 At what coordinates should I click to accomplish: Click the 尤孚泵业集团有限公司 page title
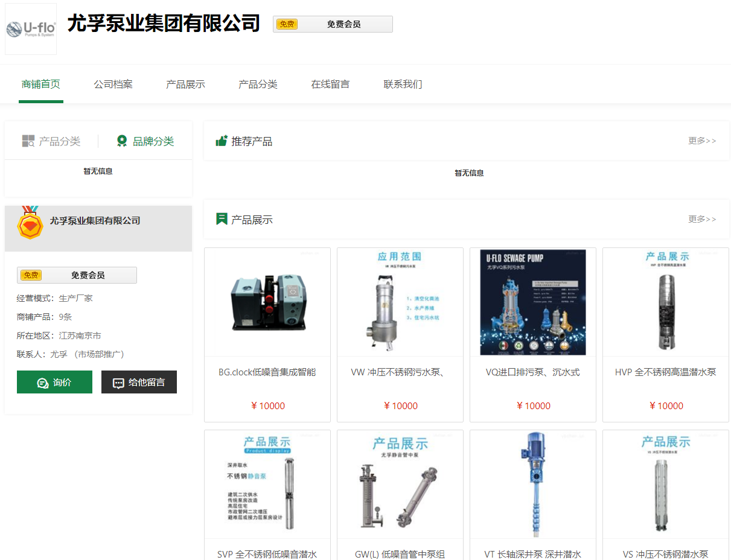click(164, 24)
